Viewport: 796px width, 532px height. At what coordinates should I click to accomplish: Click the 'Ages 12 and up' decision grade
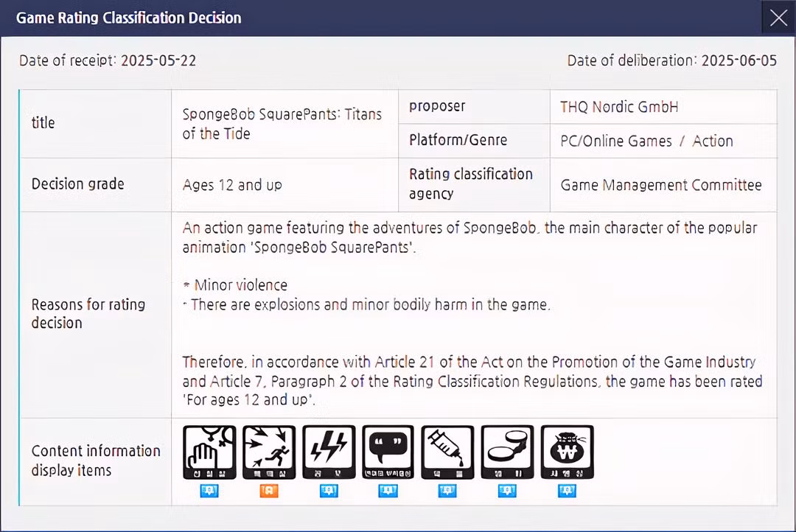(232, 185)
